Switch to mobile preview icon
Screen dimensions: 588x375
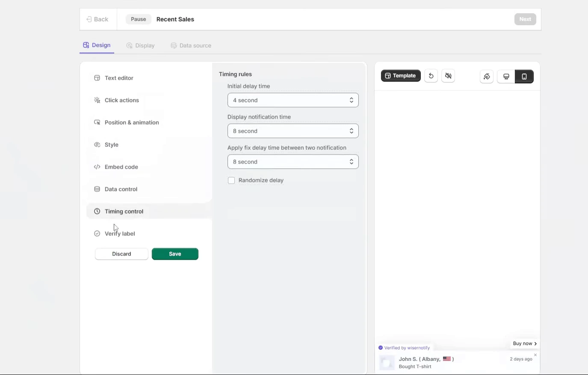click(524, 77)
